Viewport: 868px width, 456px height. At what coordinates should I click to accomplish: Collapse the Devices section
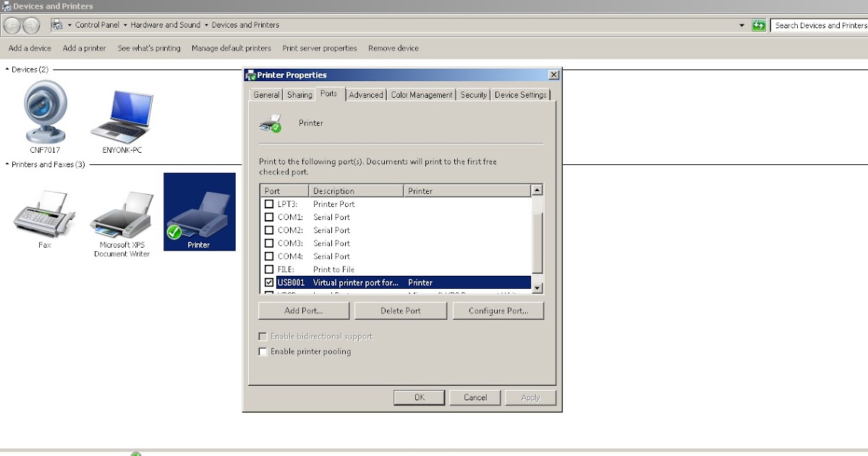pos(6,69)
